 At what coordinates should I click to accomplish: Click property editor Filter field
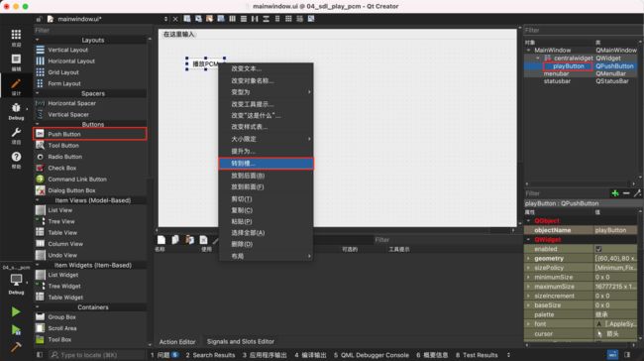(x=566, y=193)
